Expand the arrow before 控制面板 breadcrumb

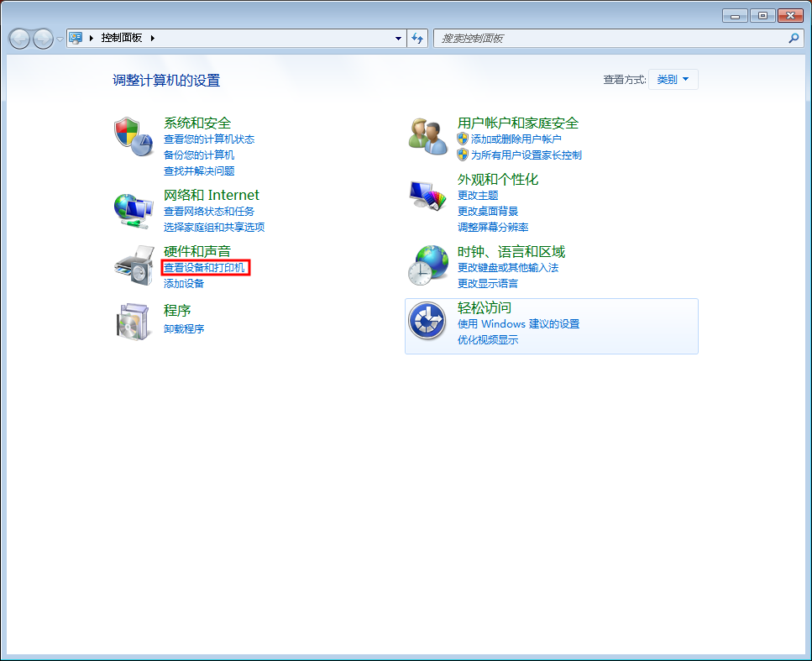[x=92, y=38]
